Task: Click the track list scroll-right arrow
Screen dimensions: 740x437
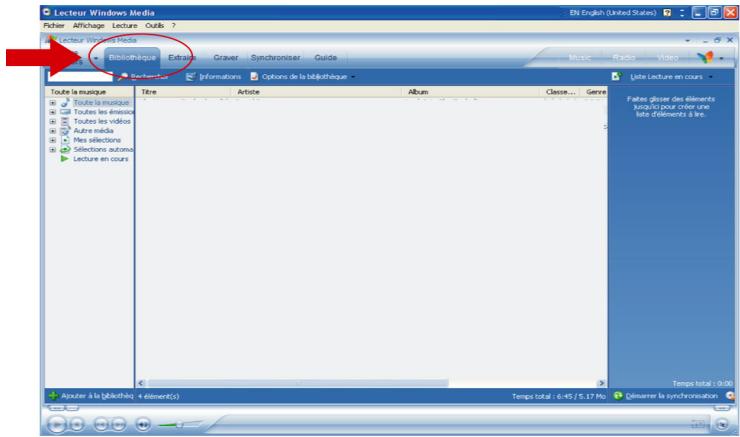Action: [x=601, y=383]
